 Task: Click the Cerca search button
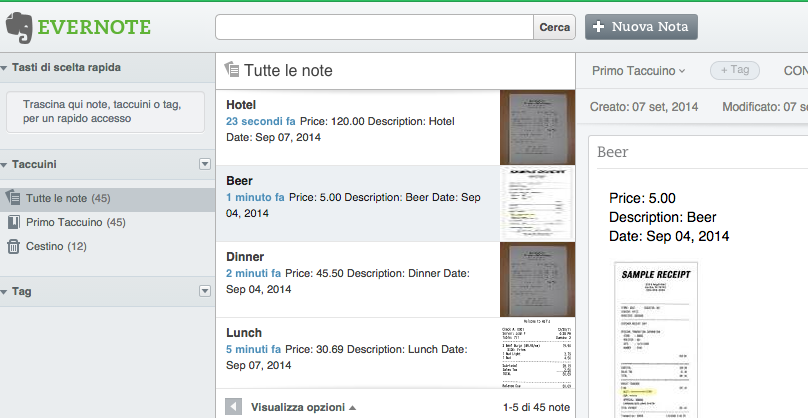554,27
